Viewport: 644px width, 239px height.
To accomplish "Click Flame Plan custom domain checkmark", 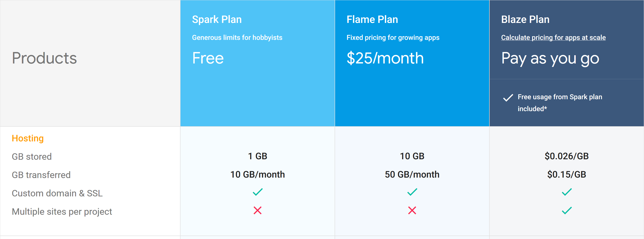I will coord(412,192).
